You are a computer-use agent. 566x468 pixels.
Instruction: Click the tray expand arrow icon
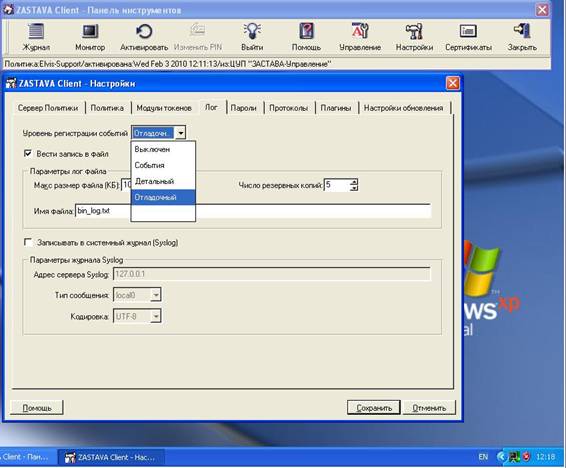[x=501, y=457]
